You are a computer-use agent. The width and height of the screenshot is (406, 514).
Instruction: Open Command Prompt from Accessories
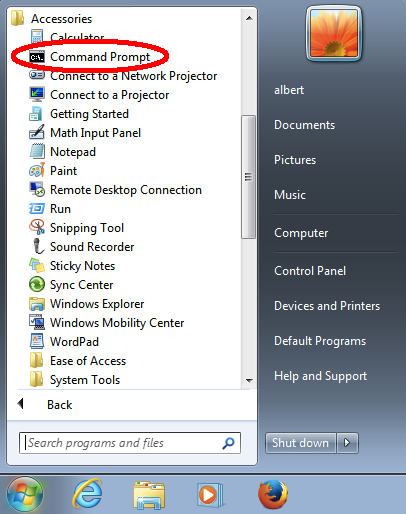tap(90, 57)
